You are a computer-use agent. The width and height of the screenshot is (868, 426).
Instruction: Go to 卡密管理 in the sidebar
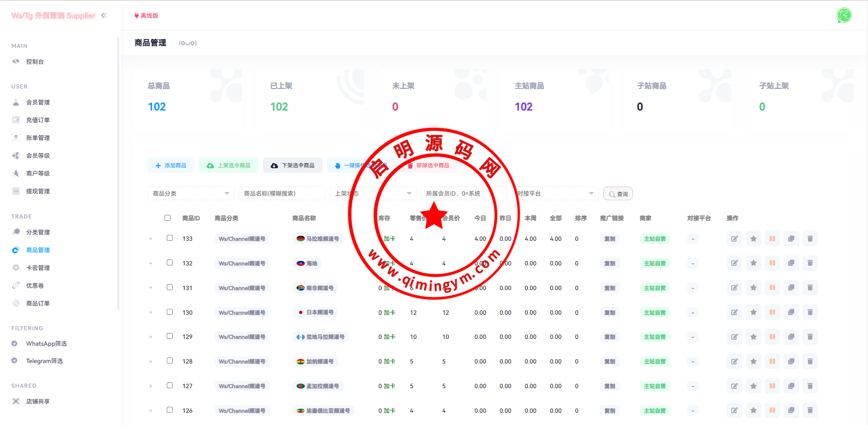(x=38, y=268)
